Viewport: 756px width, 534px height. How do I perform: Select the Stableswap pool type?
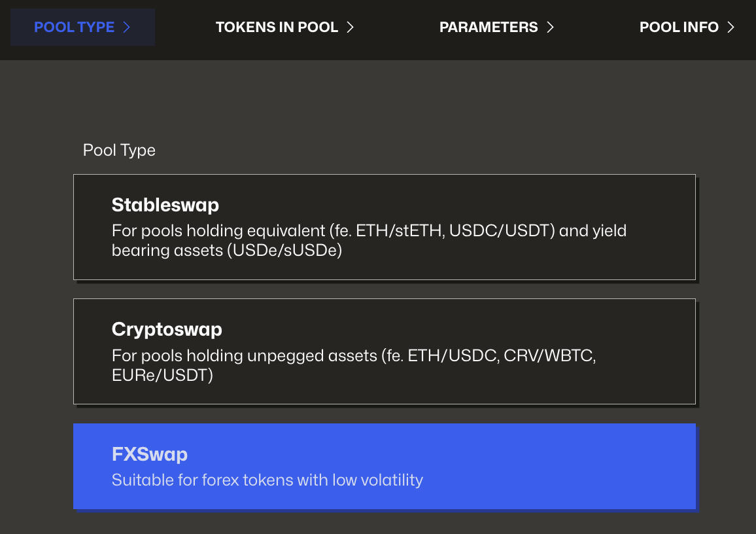pos(385,226)
